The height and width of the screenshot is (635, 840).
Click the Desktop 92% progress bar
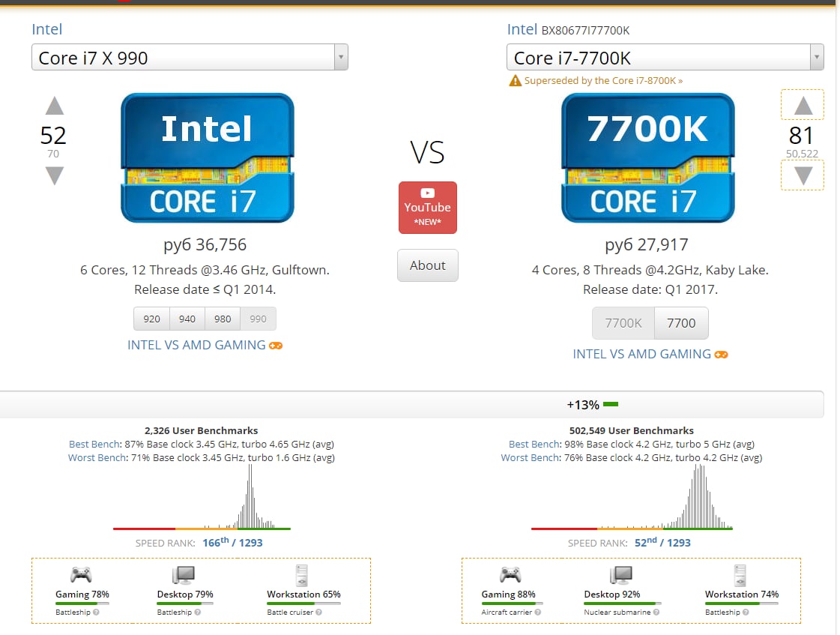623,604
